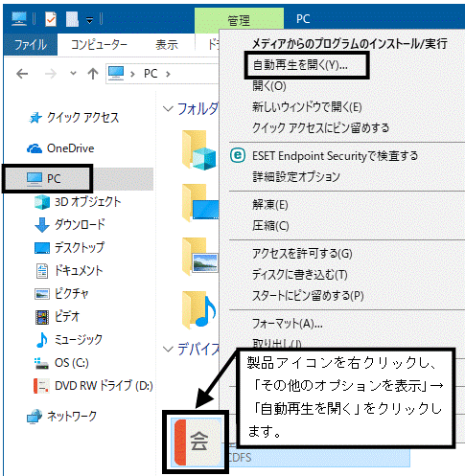Choose '自動再生を開く(Y)...' from context menu
The image size is (465, 476).
300,65
